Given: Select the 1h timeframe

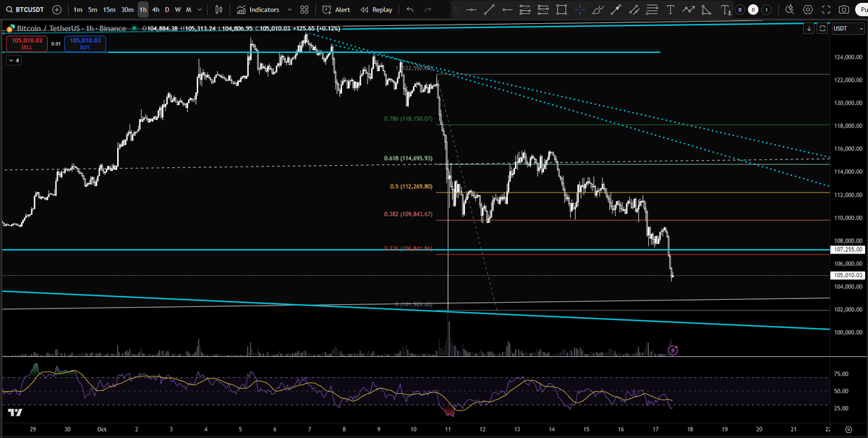Looking at the screenshot, I should click(143, 9).
